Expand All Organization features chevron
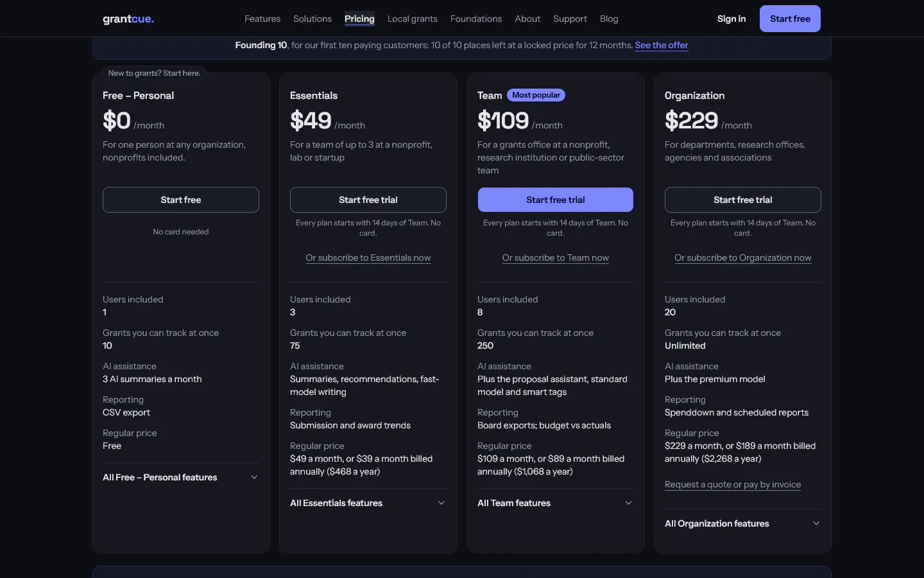 816,523
